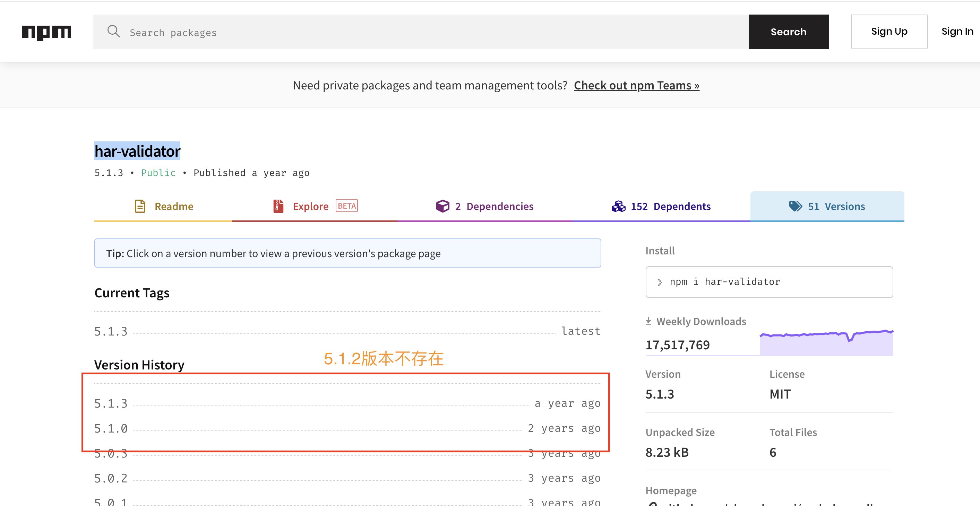Click the weekly downloads sparkline chart

tap(826, 342)
